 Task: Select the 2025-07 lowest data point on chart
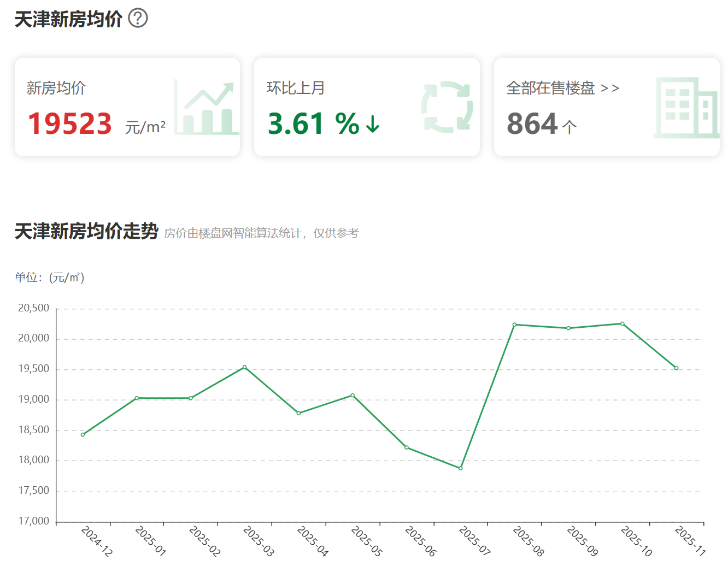pyautogui.click(x=461, y=468)
